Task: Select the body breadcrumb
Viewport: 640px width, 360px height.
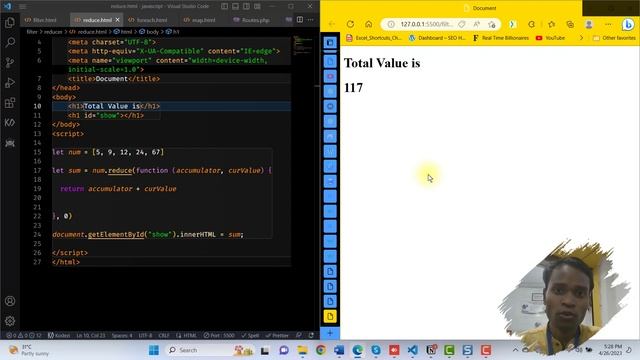Action: pos(149,31)
